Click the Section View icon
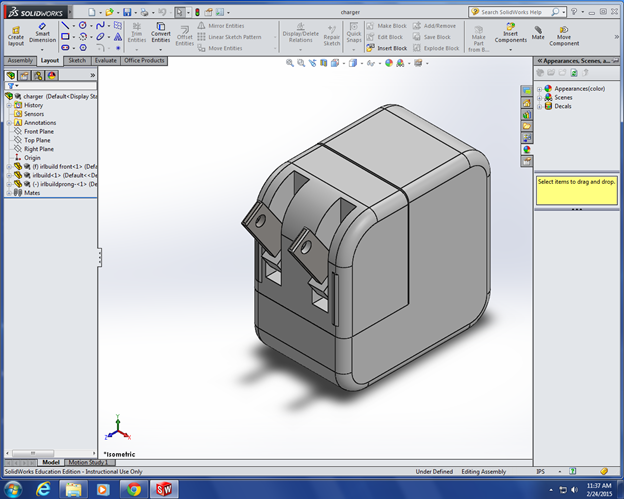 pyautogui.click(x=324, y=63)
